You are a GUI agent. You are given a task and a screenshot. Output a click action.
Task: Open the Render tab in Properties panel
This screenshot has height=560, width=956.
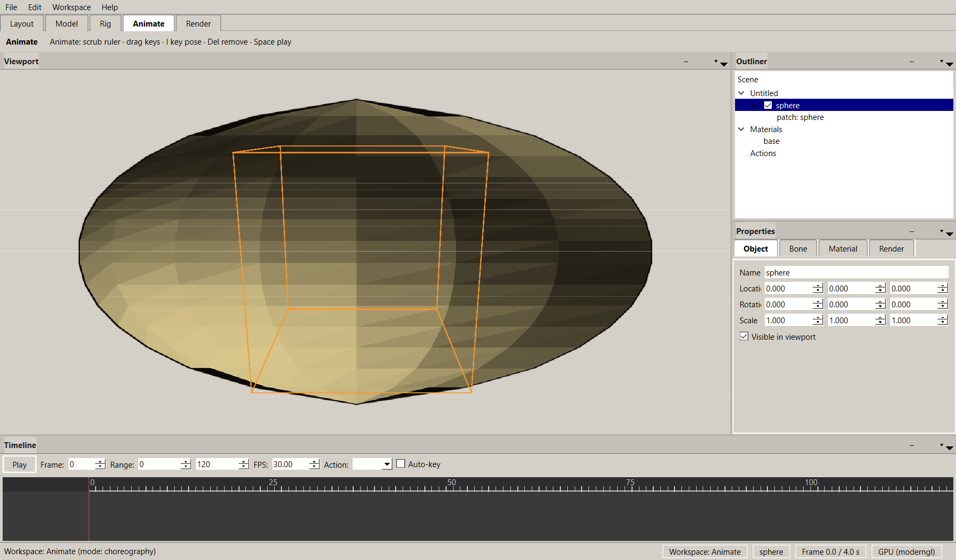891,248
